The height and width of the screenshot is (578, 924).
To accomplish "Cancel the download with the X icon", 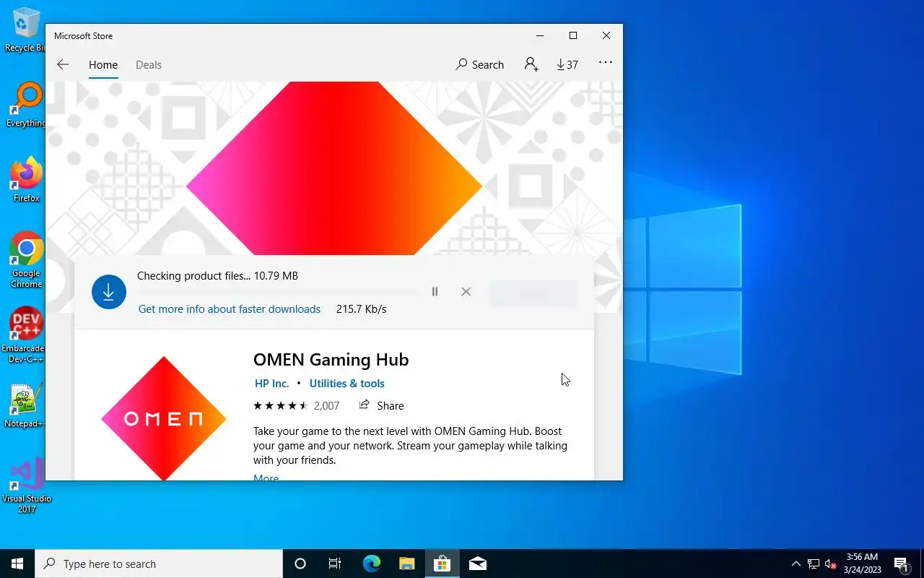I will pos(466,292).
